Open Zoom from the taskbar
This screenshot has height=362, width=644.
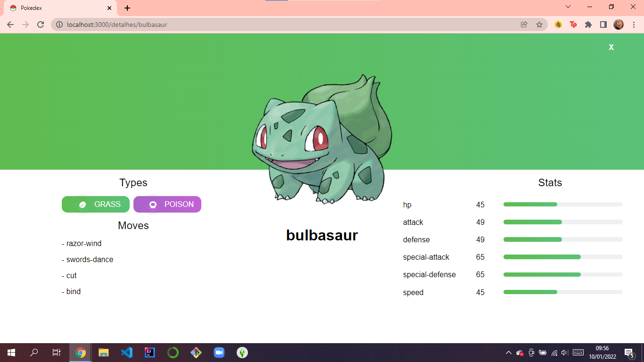point(219,352)
